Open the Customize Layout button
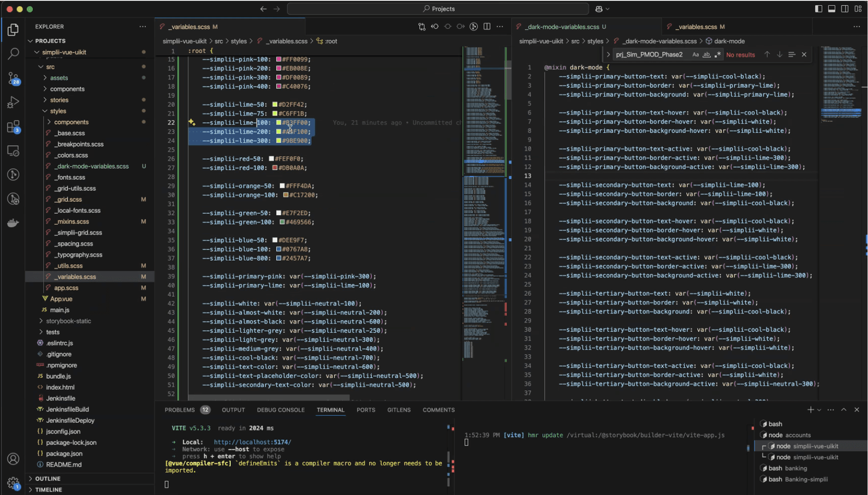The image size is (868, 495). pos(858,9)
